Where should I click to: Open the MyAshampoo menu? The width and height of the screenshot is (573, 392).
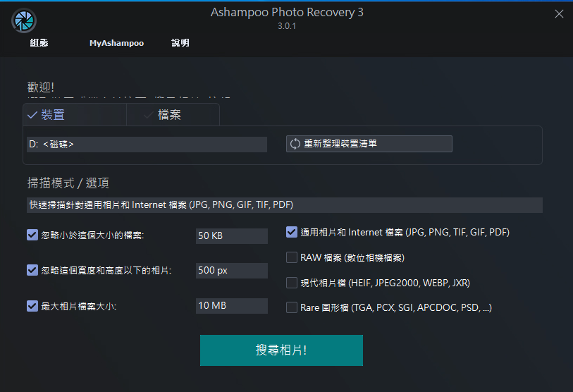(116, 43)
